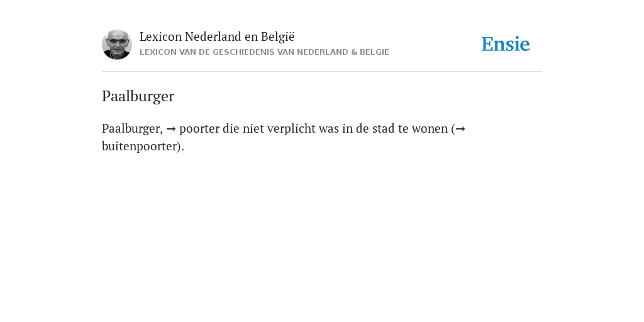Click the horizontal divider below the header
The width and height of the screenshot is (644, 322).
click(x=322, y=72)
